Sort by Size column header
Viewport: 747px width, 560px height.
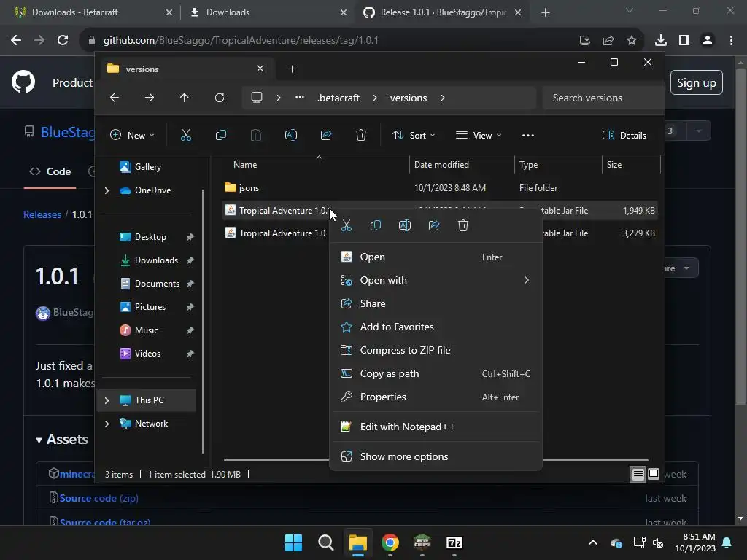click(631, 165)
